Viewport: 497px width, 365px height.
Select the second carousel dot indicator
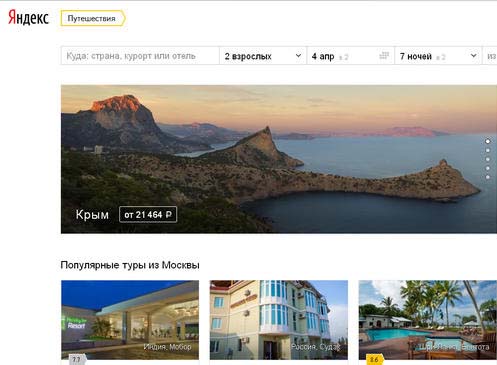[x=487, y=150]
